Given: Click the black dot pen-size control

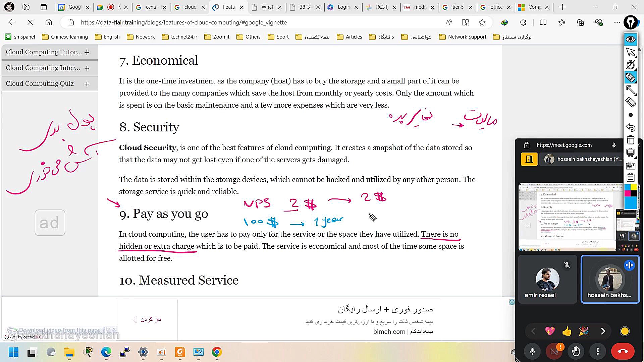Looking at the screenshot, I should tap(631, 115).
